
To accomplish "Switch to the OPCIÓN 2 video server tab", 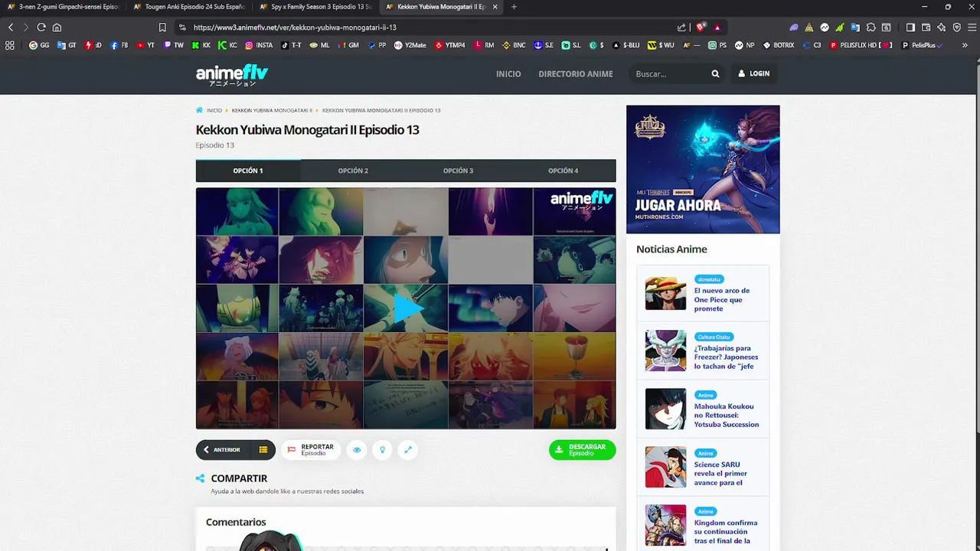I will [x=353, y=171].
